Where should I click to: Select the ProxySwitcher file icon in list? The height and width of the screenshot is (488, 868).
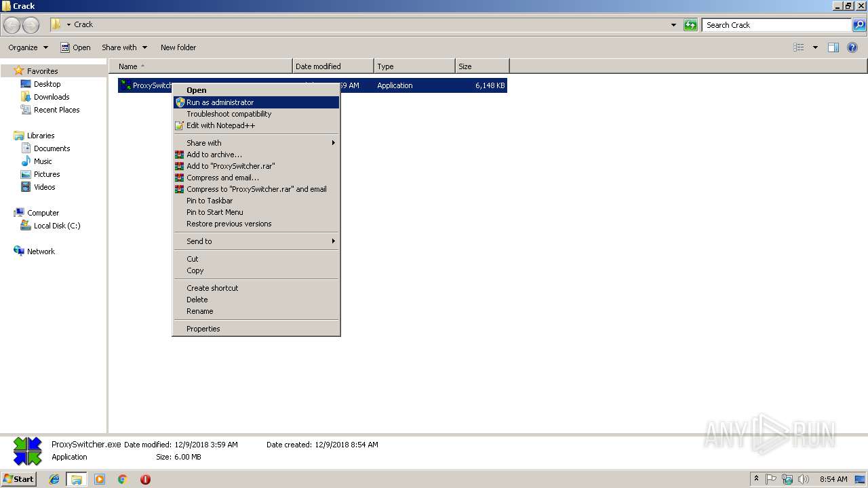pyautogui.click(x=125, y=85)
